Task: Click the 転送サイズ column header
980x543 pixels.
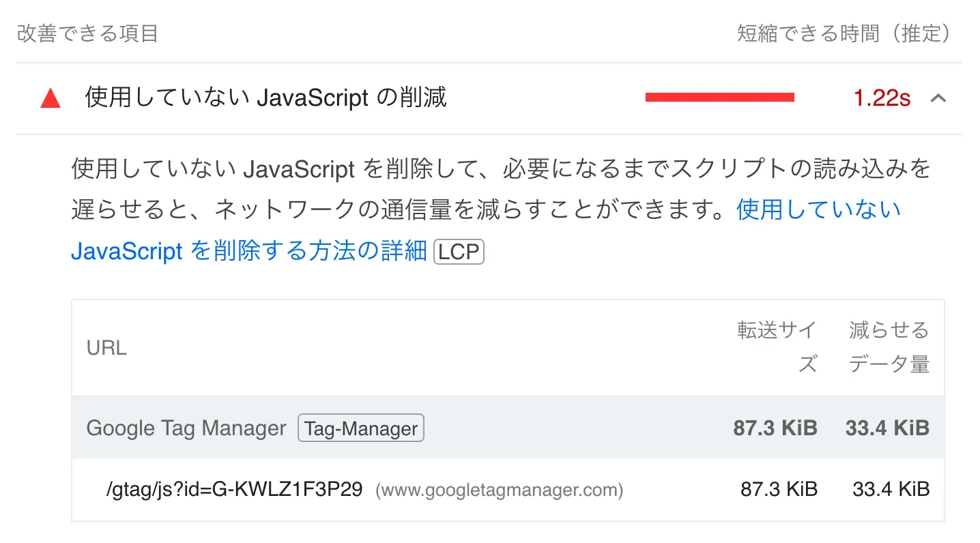Action: [777, 348]
